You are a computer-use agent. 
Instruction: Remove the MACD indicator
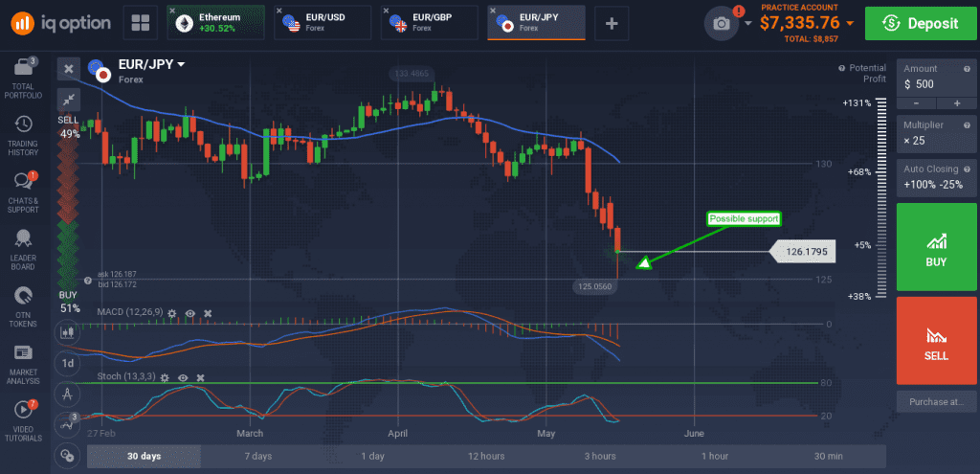click(x=208, y=313)
